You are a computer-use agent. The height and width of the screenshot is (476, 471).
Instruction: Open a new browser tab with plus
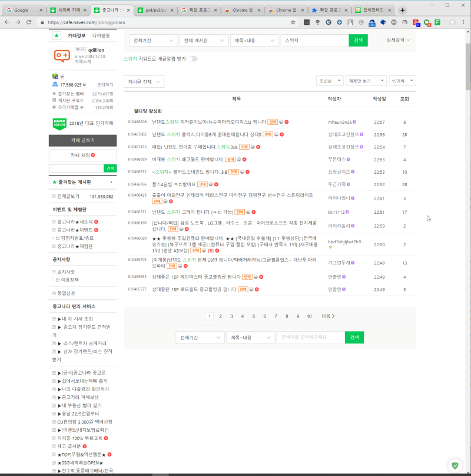pos(403,10)
